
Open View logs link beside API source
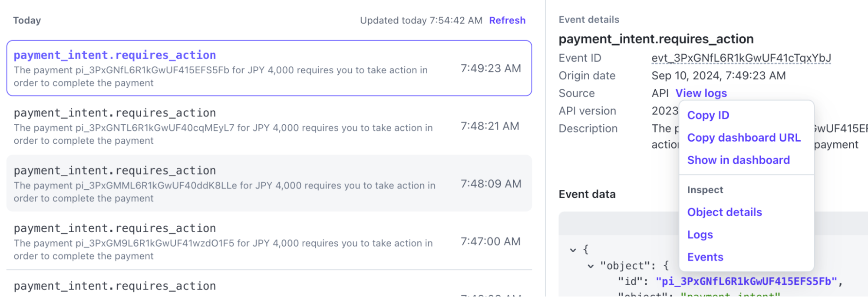pos(701,93)
